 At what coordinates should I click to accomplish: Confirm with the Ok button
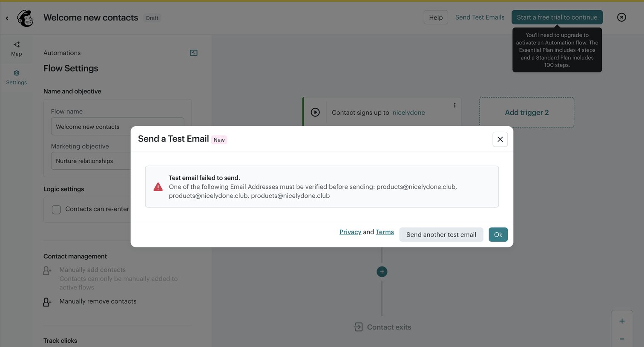click(498, 234)
